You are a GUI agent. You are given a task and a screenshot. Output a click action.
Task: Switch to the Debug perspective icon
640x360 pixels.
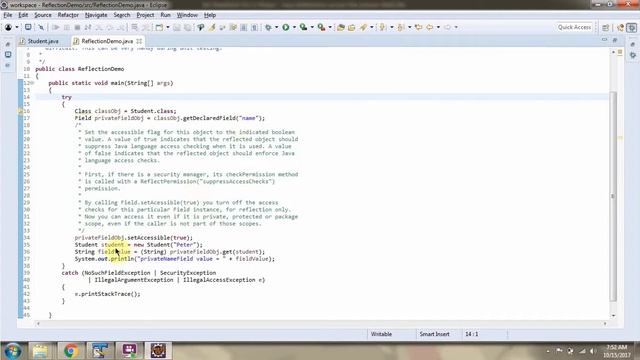[631, 27]
